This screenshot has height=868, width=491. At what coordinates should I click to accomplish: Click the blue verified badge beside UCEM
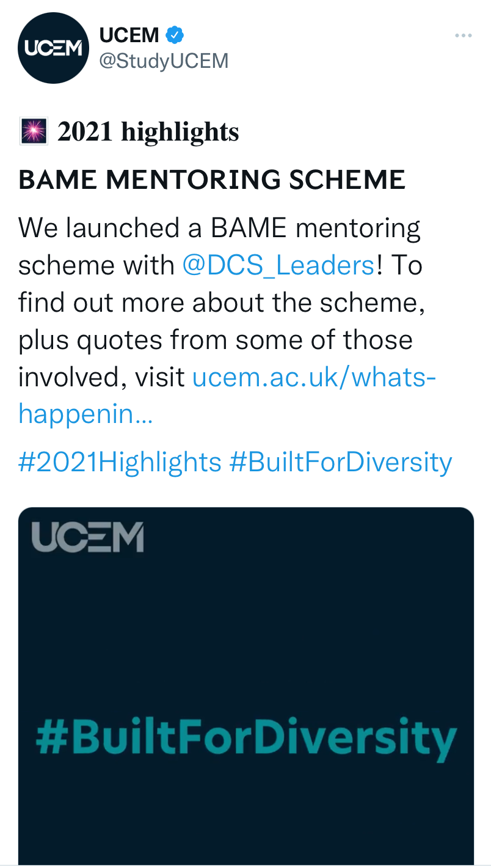[175, 35]
